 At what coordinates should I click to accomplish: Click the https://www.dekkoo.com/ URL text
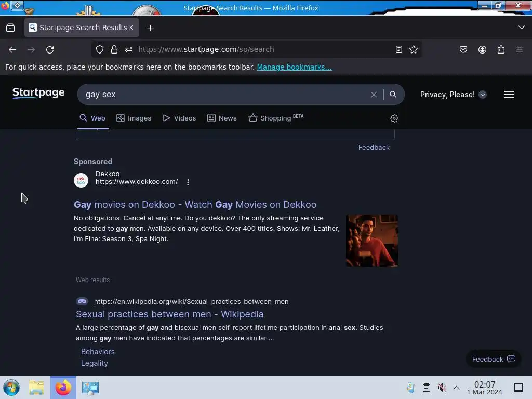137,182
